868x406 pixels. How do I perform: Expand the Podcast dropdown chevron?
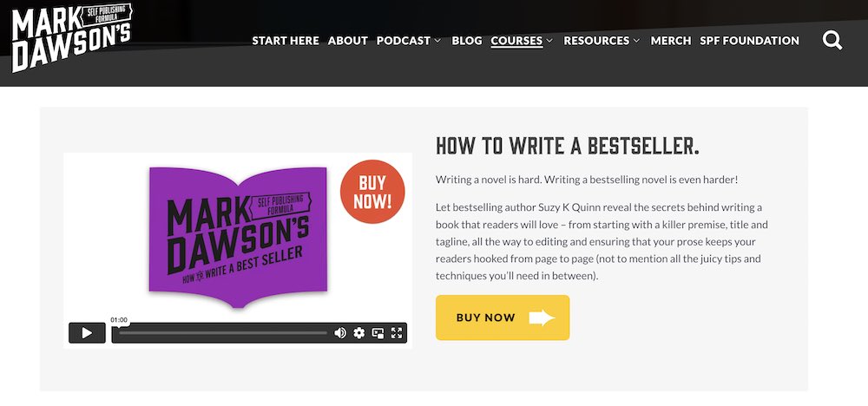point(437,41)
